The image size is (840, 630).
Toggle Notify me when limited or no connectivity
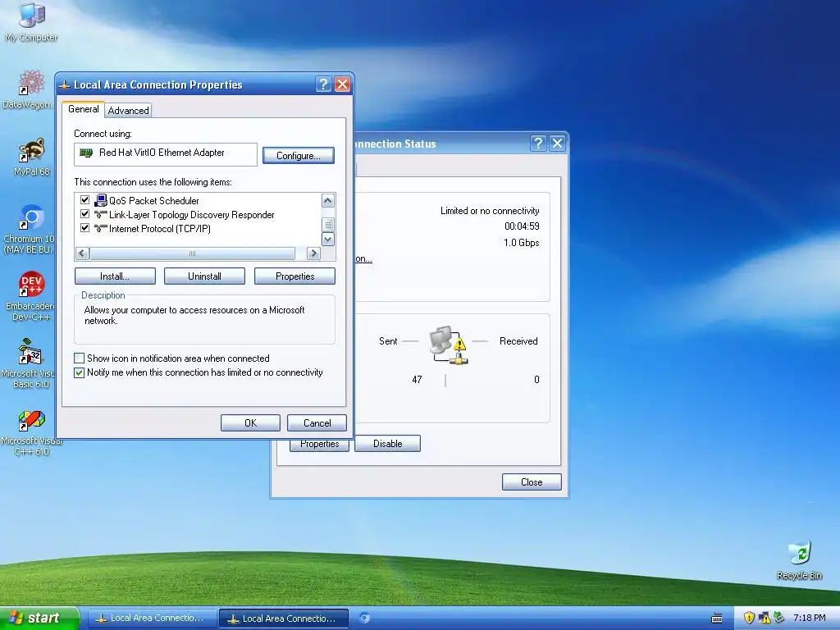point(80,372)
